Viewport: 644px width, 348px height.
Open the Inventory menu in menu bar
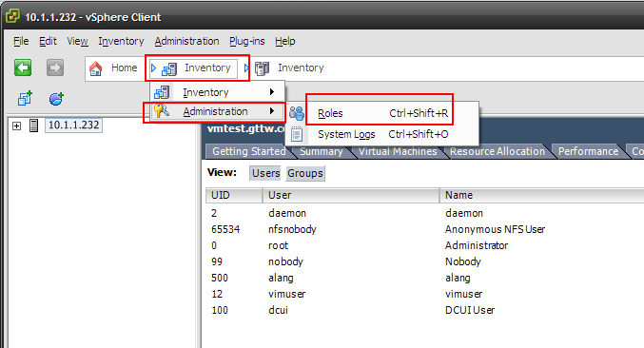(121, 41)
